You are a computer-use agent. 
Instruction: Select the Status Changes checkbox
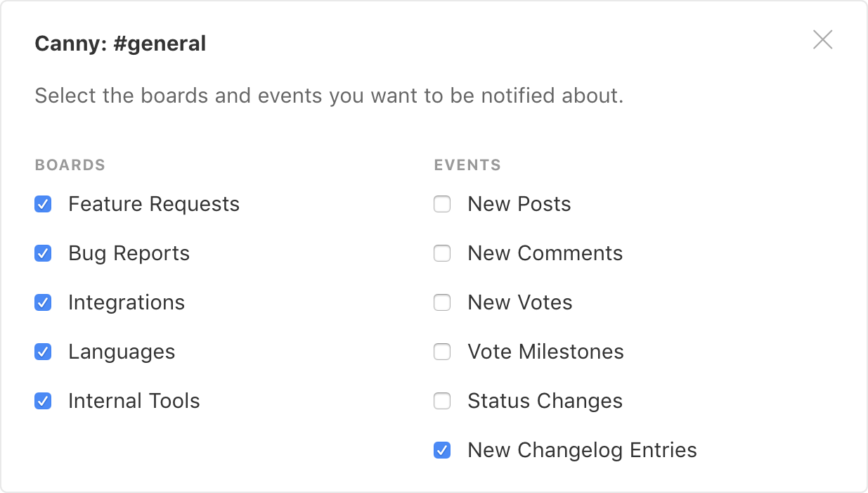coord(442,402)
